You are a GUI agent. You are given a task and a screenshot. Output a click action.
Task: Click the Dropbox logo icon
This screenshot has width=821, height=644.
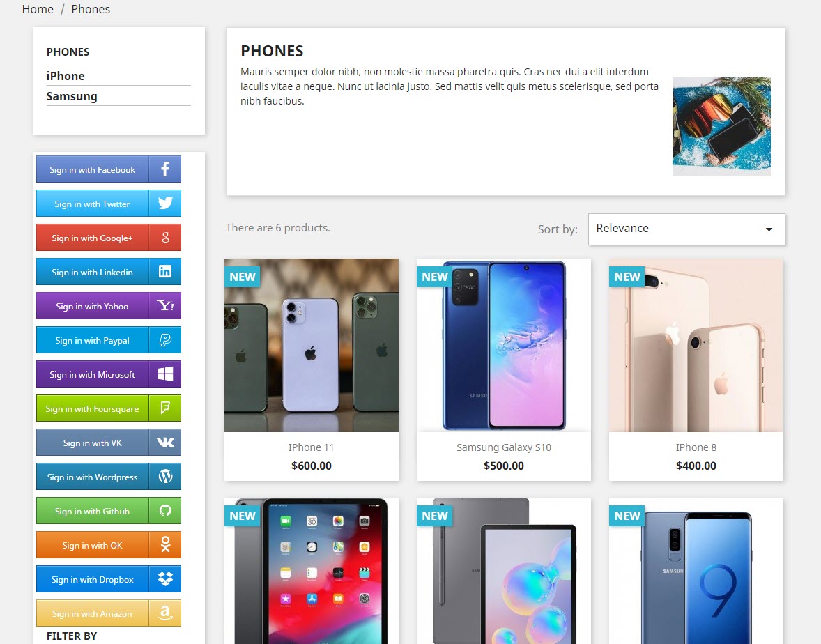pos(165,578)
